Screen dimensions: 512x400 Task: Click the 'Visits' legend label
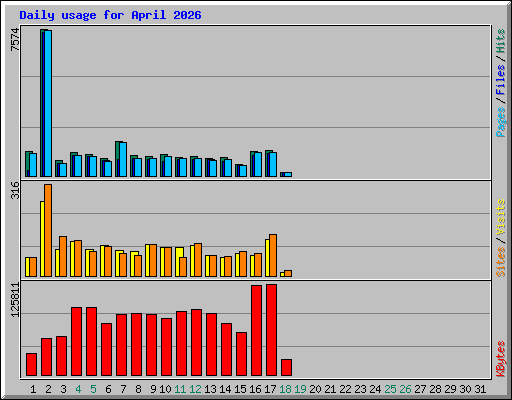coord(501,217)
